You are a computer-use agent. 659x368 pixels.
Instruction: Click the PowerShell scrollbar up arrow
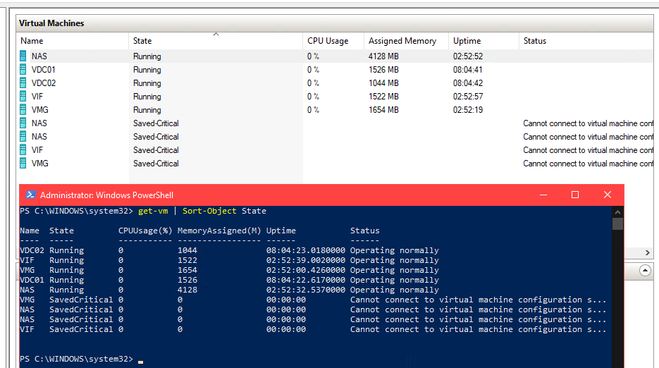point(617,212)
